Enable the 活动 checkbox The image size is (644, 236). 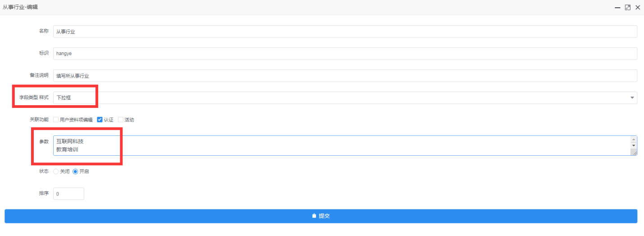(x=121, y=120)
